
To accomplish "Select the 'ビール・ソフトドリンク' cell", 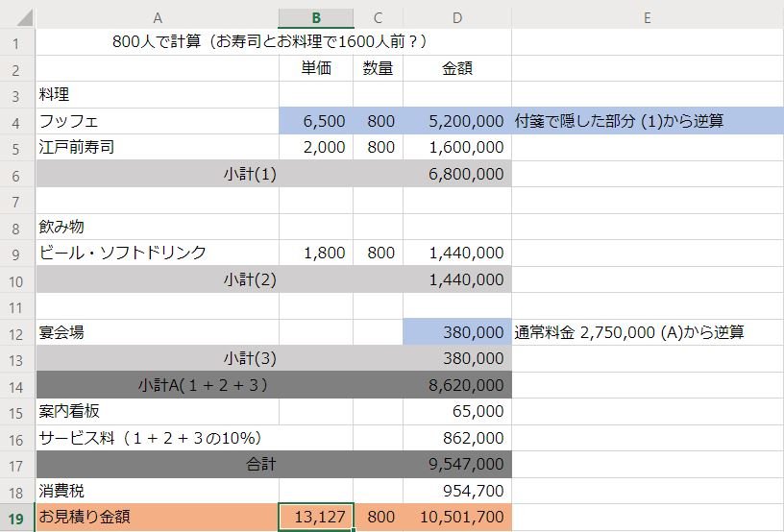I will (157, 253).
